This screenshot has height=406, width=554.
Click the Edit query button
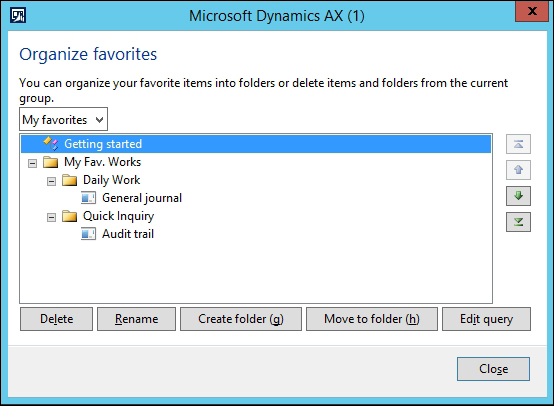click(486, 319)
